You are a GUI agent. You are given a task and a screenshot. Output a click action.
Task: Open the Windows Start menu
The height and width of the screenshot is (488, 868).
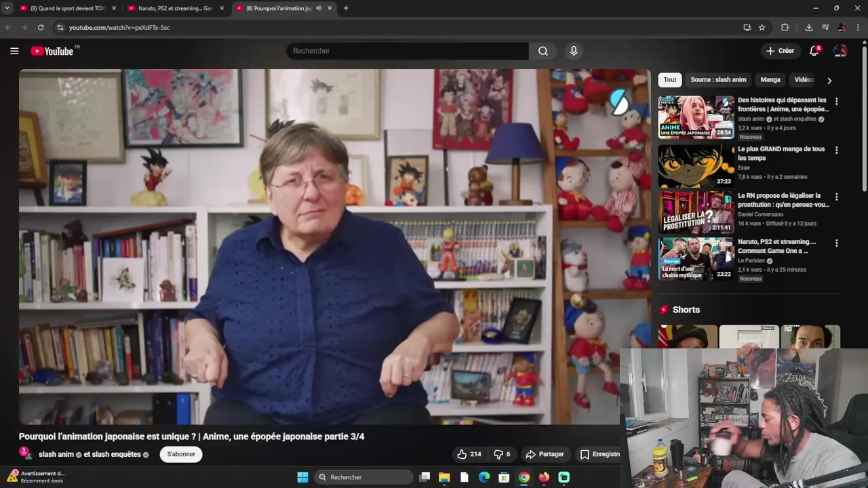302,477
